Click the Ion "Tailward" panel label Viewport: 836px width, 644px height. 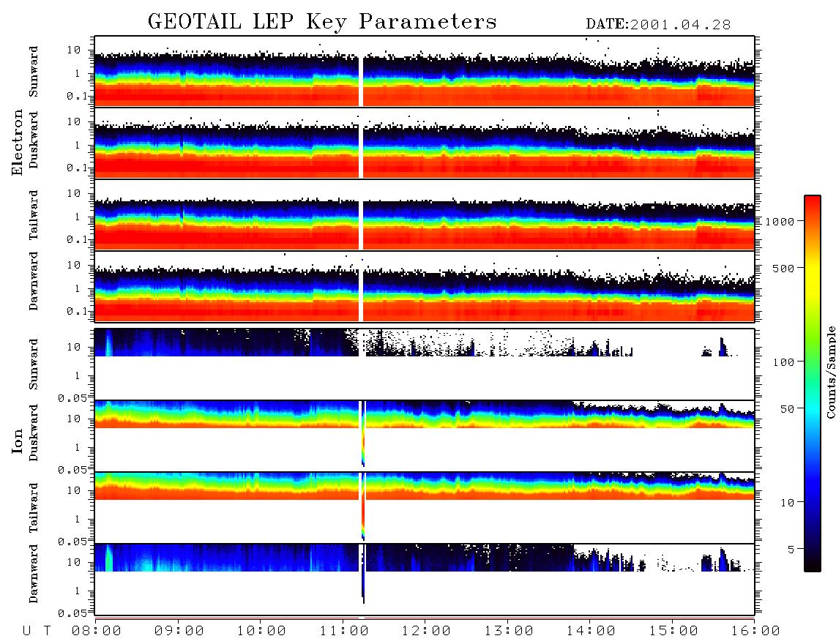click(x=34, y=508)
